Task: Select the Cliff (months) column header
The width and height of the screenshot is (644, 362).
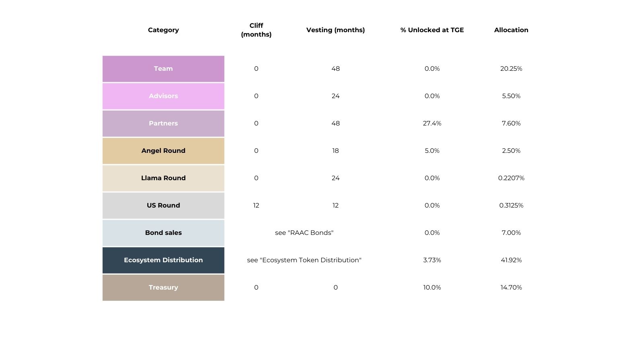Action: click(x=256, y=30)
